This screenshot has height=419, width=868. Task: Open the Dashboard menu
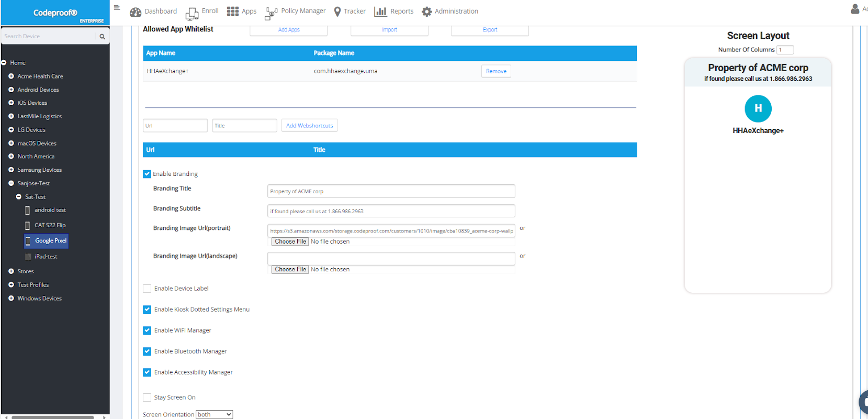pos(161,11)
